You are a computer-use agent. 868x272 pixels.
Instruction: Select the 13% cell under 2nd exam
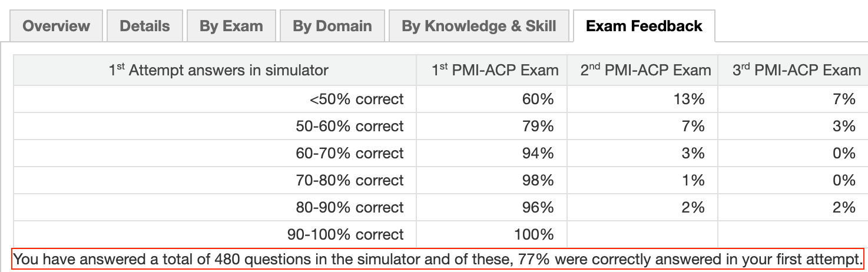[690, 99]
